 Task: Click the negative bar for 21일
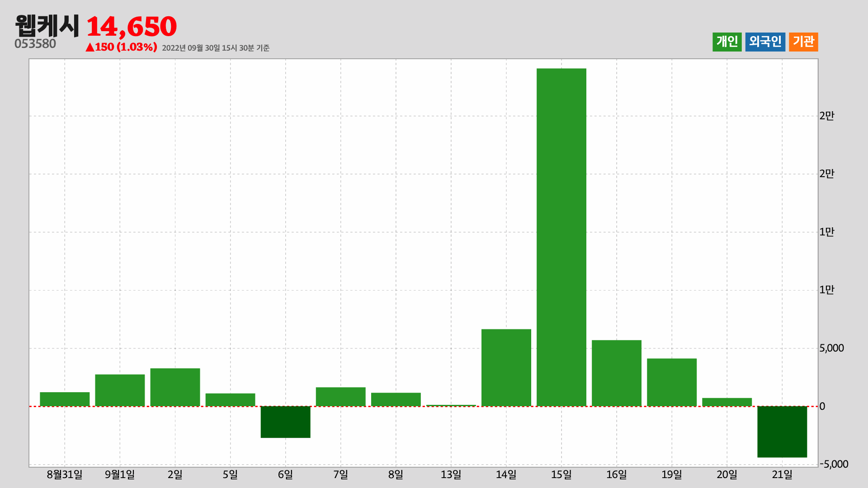[x=782, y=432]
